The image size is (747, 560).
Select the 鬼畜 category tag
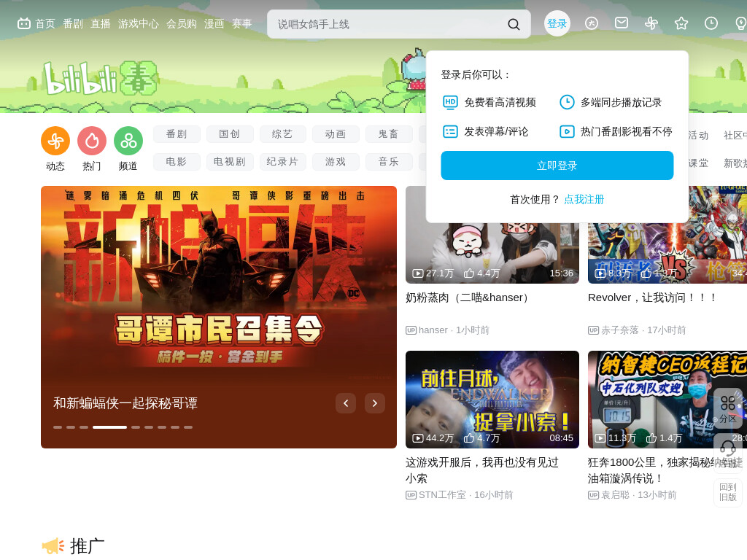(x=389, y=134)
